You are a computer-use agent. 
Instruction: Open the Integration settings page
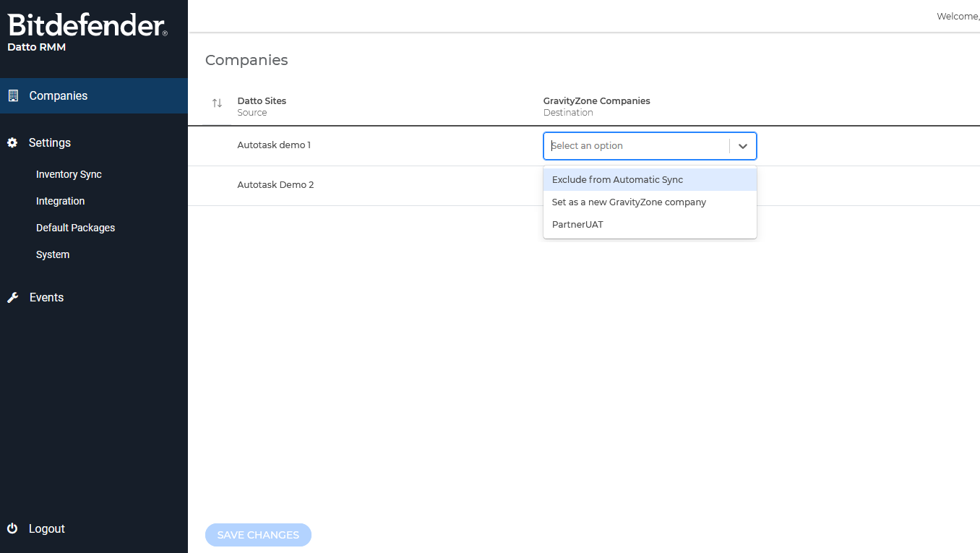pyautogui.click(x=60, y=201)
